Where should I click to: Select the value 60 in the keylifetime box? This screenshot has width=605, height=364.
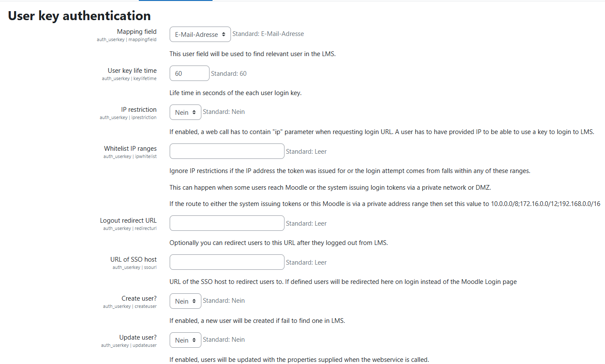pyautogui.click(x=189, y=73)
